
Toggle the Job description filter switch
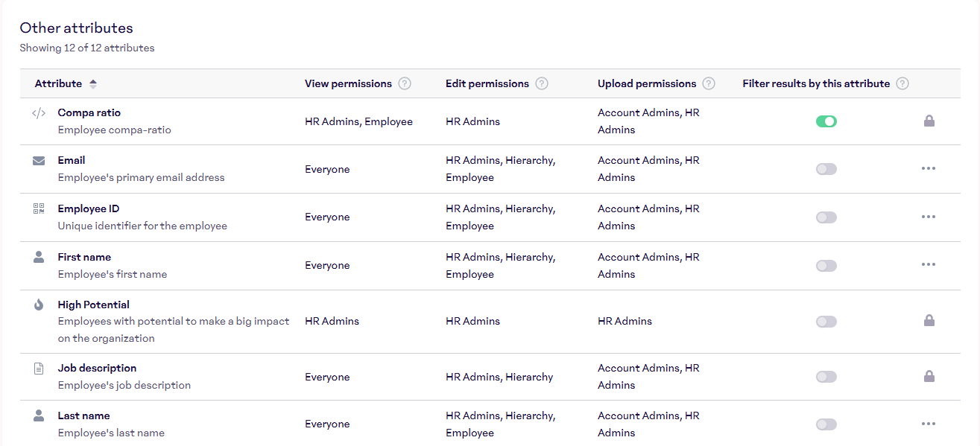click(826, 377)
